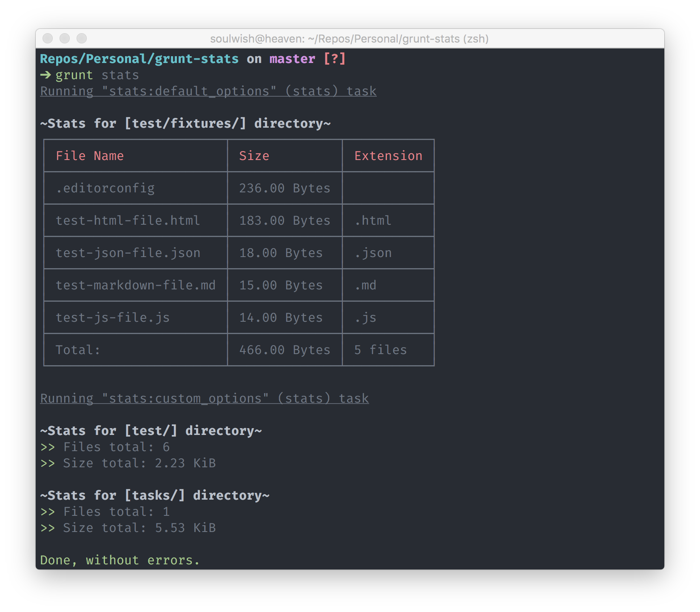Image resolution: width=700 pixels, height=612 pixels.
Task: Click the 'Size total: 2.23 KiB' line
Action: [x=128, y=463]
